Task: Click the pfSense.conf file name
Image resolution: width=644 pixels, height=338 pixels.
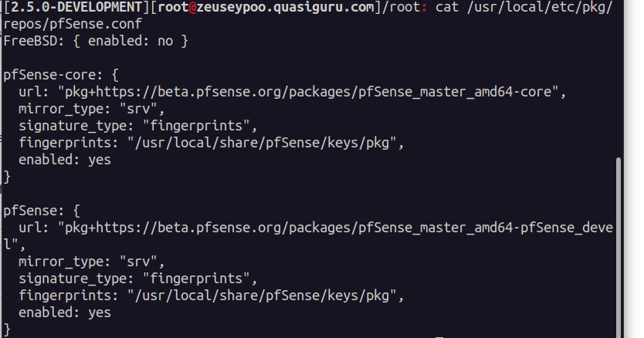Action: (96, 24)
